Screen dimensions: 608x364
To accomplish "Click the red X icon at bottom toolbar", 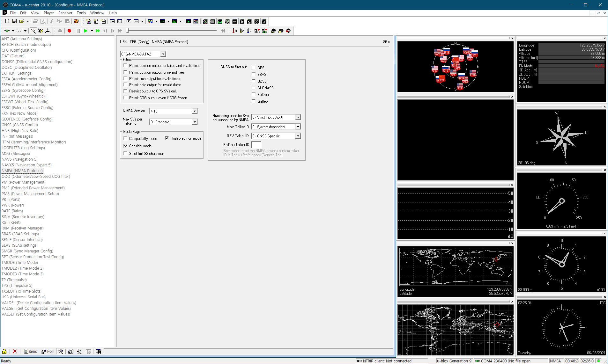I will (x=15, y=351).
